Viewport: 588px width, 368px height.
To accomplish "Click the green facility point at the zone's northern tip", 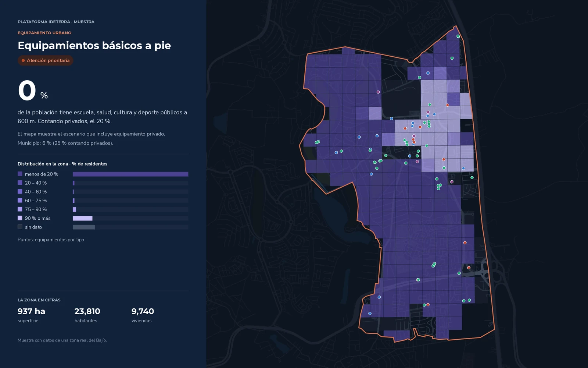I will coord(458,36).
